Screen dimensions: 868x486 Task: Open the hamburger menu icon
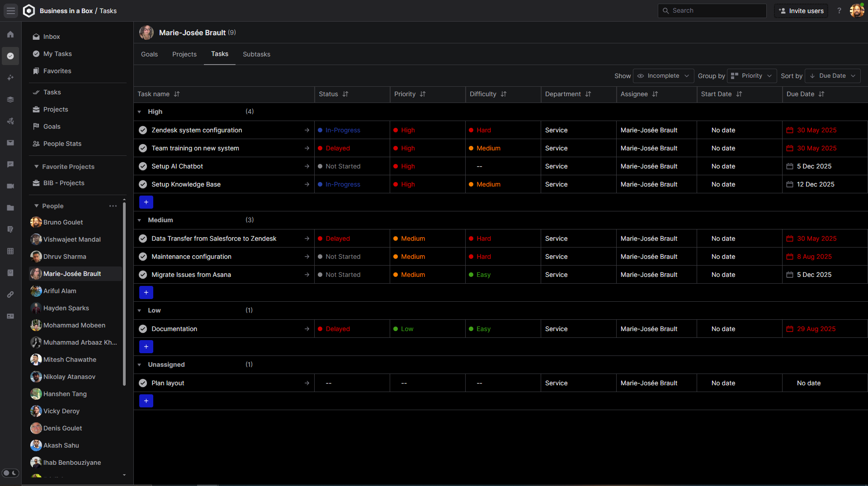click(x=11, y=11)
